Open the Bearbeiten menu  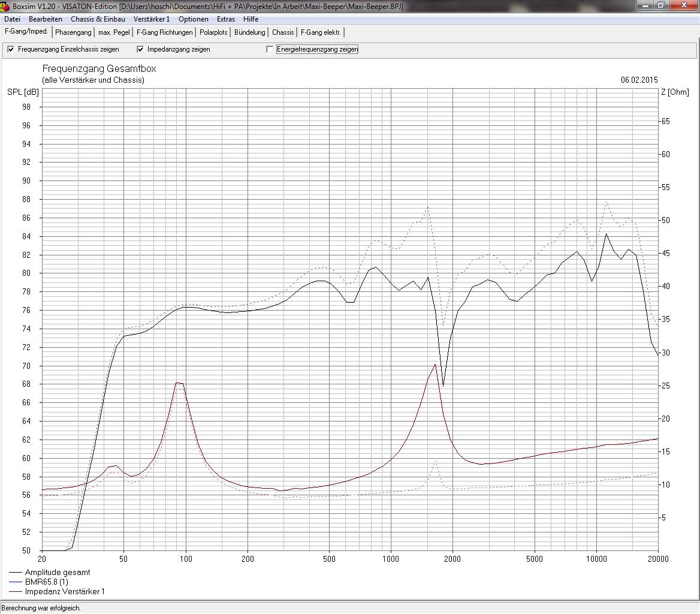pyautogui.click(x=46, y=19)
